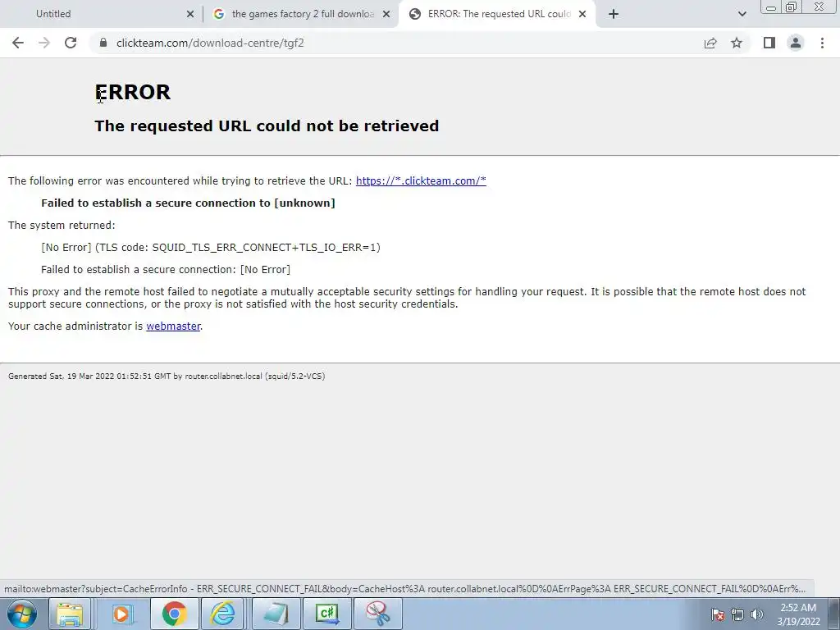Launch Windows Media Player from the taskbar
The image size is (840, 630).
click(121, 614)
